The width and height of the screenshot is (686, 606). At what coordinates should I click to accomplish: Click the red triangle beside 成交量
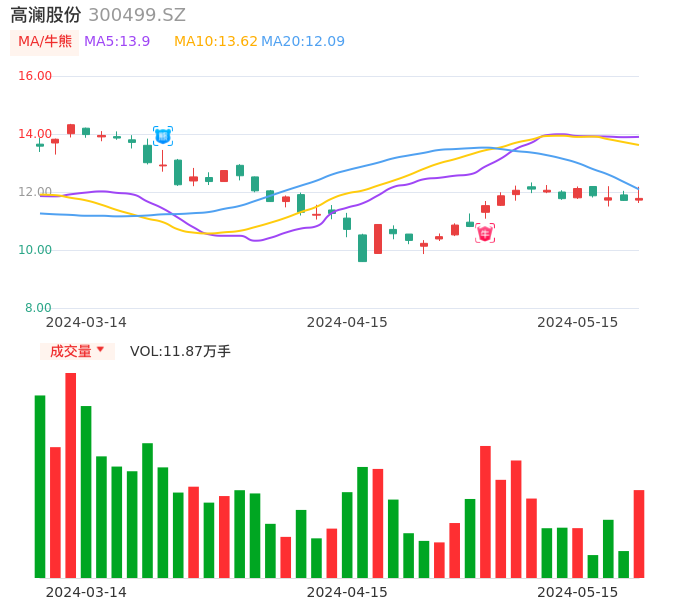tap(100, 350)
